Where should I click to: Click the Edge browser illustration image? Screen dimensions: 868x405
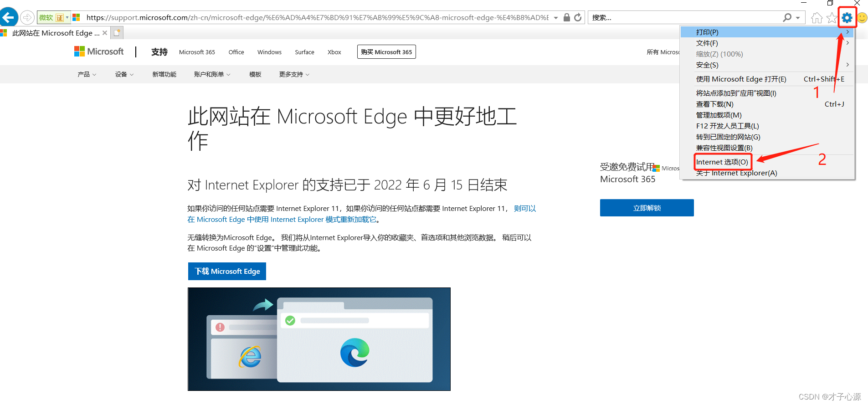(319, 339)
